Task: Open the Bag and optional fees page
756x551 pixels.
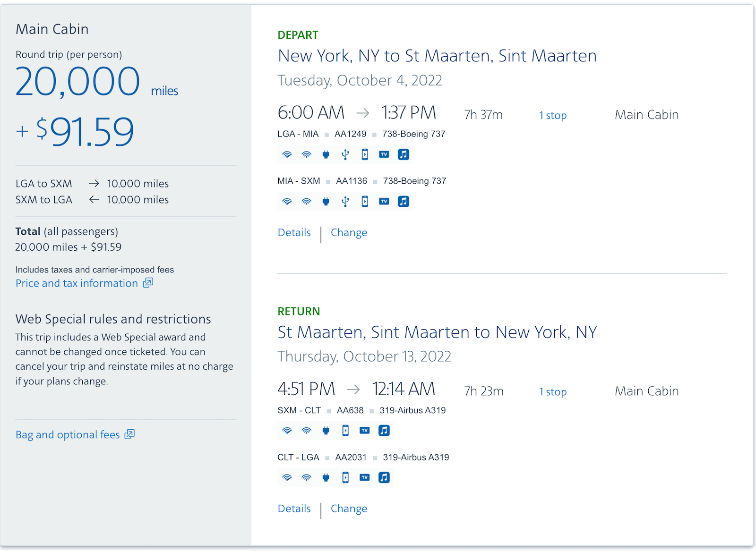Action: (x=68, y=434)
